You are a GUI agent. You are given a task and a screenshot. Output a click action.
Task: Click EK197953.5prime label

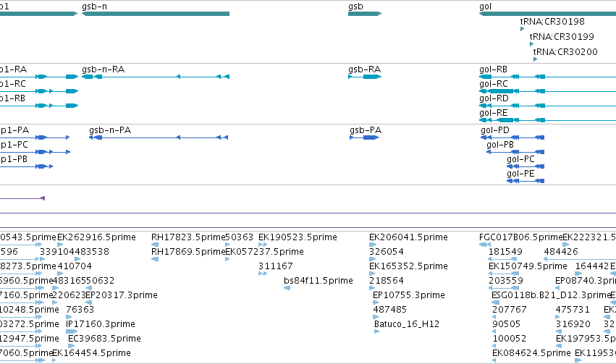586,339
